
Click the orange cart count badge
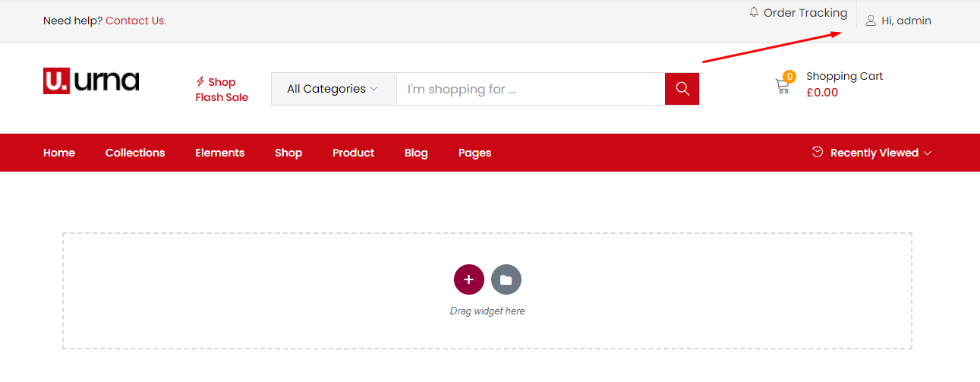tap(789, 76)
